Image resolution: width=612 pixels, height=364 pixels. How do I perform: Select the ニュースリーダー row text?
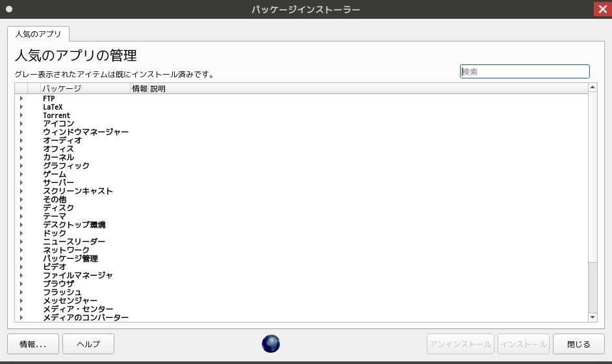(x=74, y=241)
